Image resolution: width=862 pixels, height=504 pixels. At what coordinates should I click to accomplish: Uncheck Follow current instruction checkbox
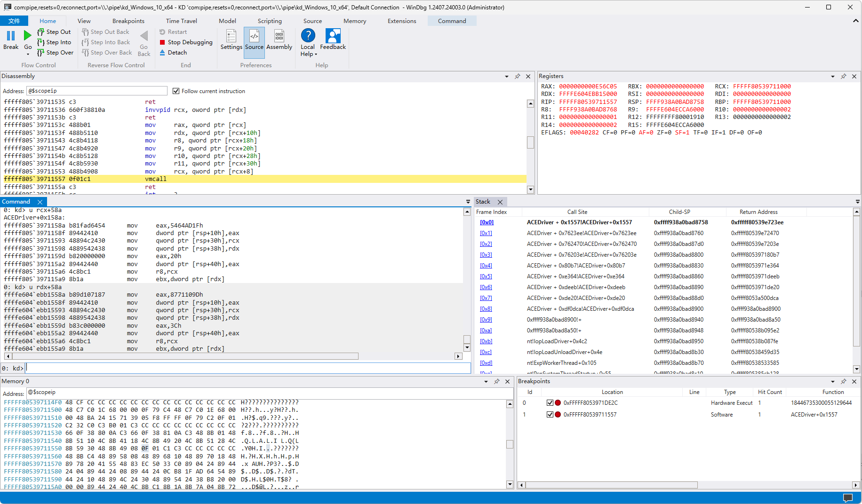(176, 91)
